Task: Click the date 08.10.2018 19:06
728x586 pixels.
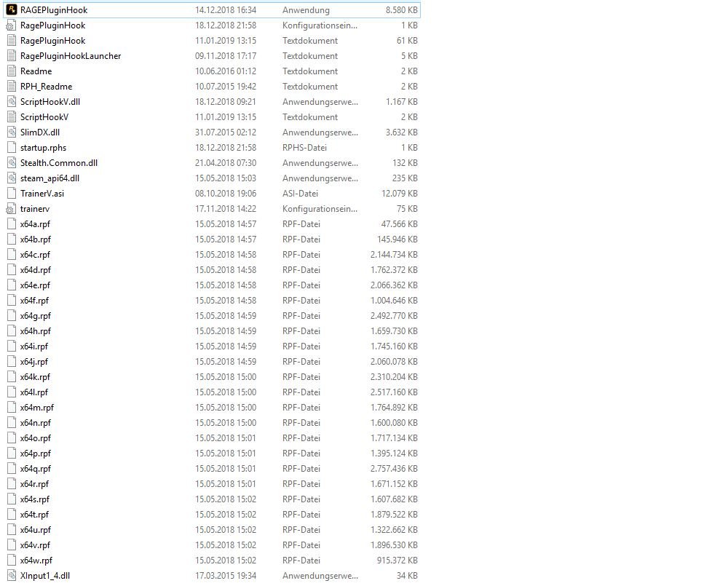Action: (226, 194)
